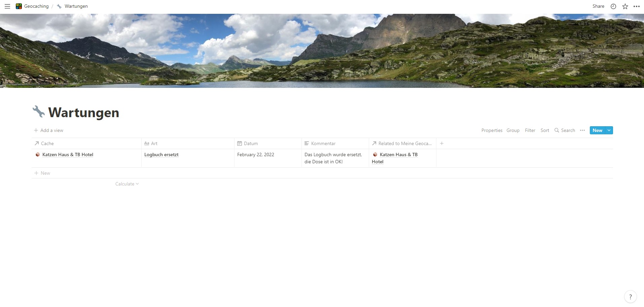Viewport: 644px width, 307px height.
Task: Open the top-right page options menu
Action: (x=637, y=6)
